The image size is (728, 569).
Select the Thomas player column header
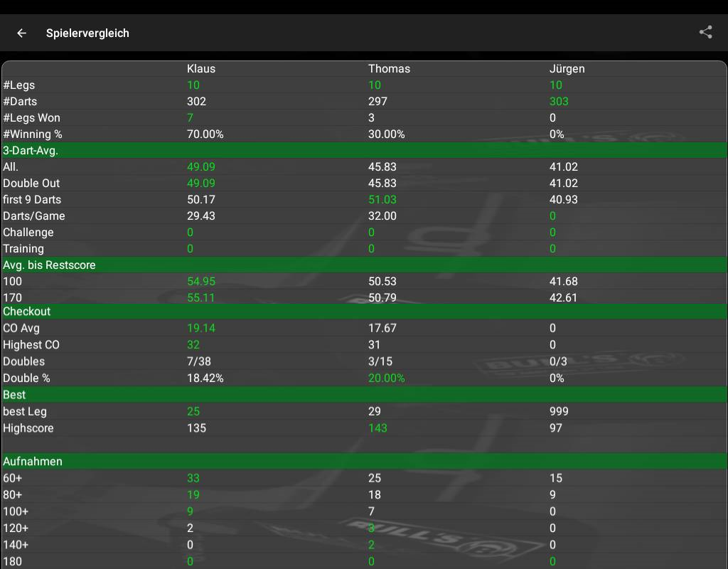(x=389, y=69)
